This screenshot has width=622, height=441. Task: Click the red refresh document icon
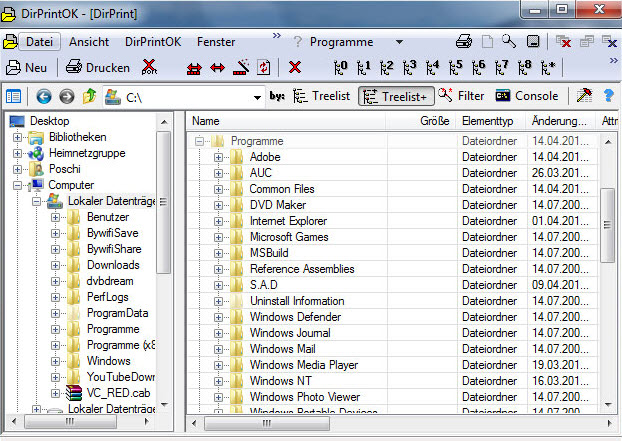(x=264, y=67)
